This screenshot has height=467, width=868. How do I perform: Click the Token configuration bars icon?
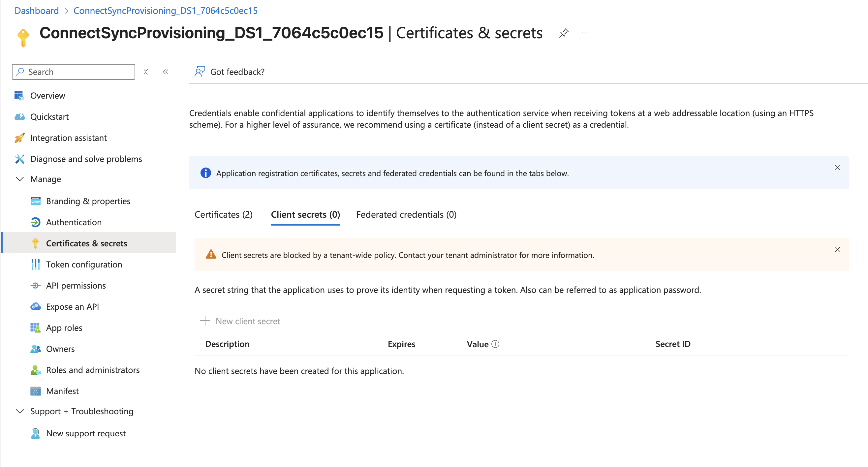tap(35, 265)
